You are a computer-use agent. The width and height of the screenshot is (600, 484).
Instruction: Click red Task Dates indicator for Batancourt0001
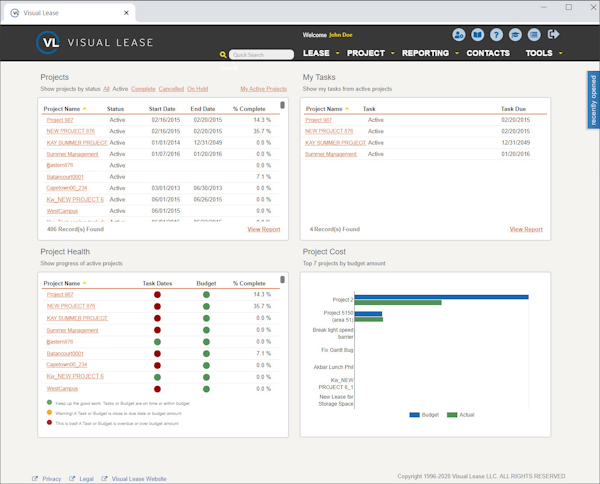[x=157, y=354]
